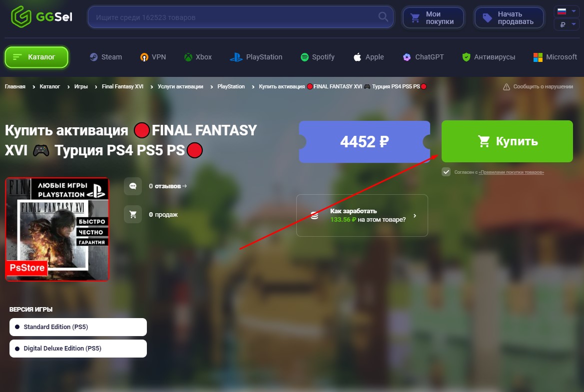Select Digital Deluxe Edition (PS5) option
Viewport: 584px width, 392px height.
pyautogui.click(x=78, y=349)
